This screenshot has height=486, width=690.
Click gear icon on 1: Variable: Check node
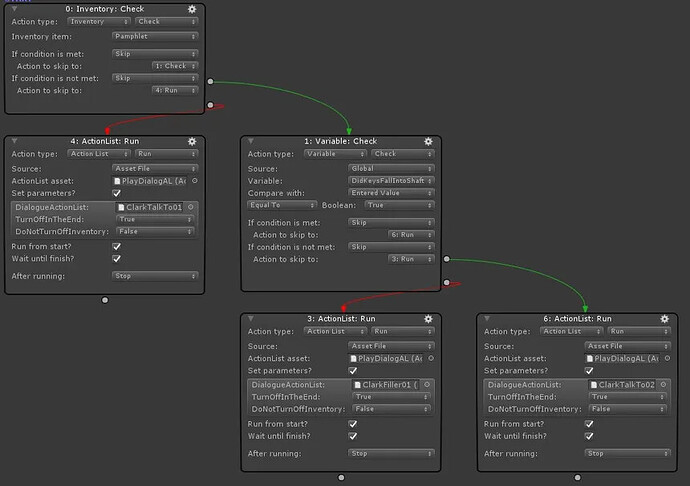[428, 141]
